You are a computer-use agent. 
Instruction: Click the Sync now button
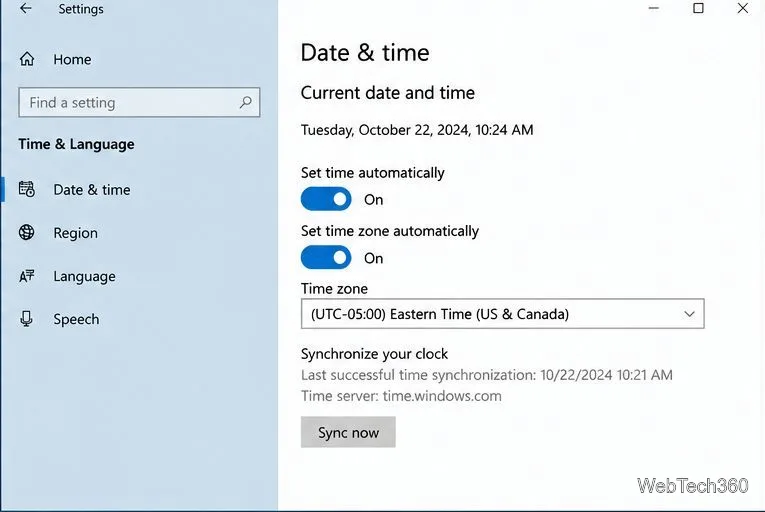coord(348,432)
